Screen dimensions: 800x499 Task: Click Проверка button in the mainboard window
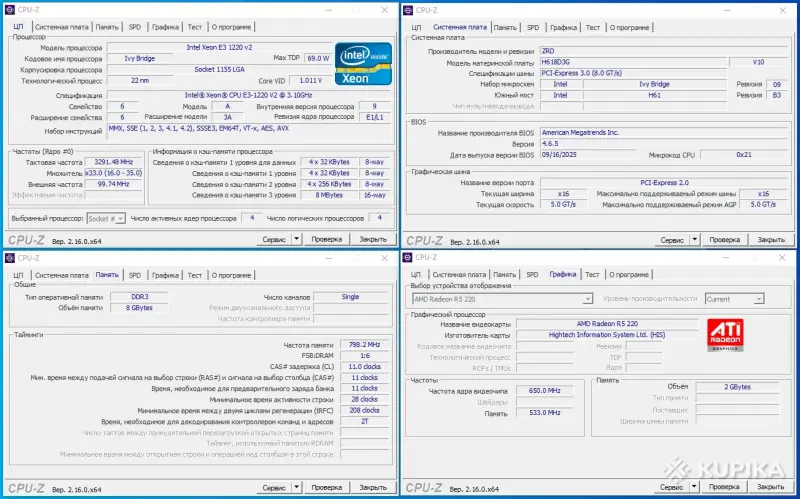pyautogui.click(x=724, y=239)
